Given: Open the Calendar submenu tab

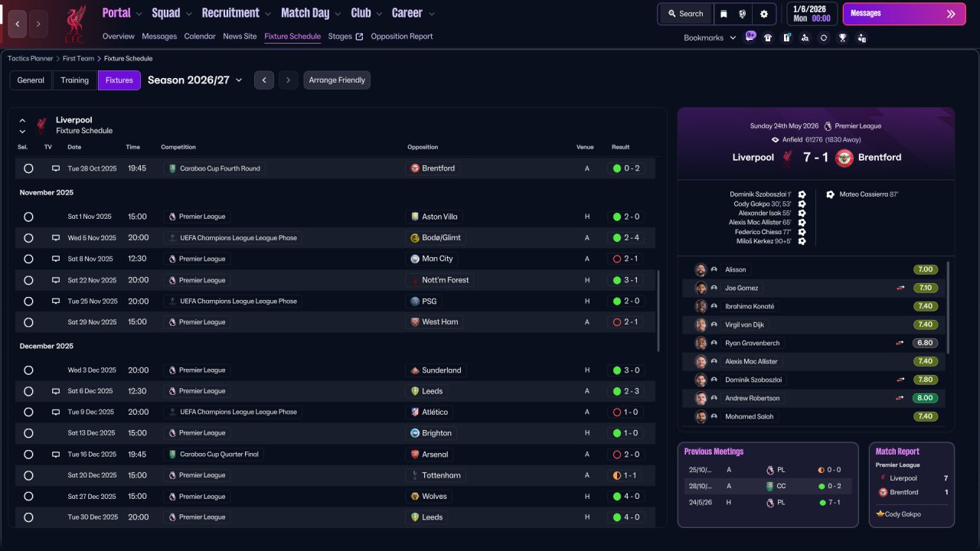Looking at the screenshot, I should click(200, 37).
